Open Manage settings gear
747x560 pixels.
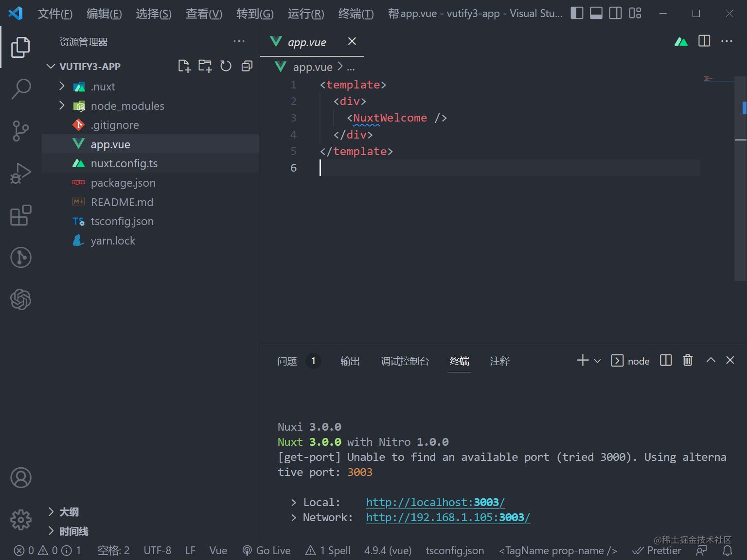coord(20,520)
